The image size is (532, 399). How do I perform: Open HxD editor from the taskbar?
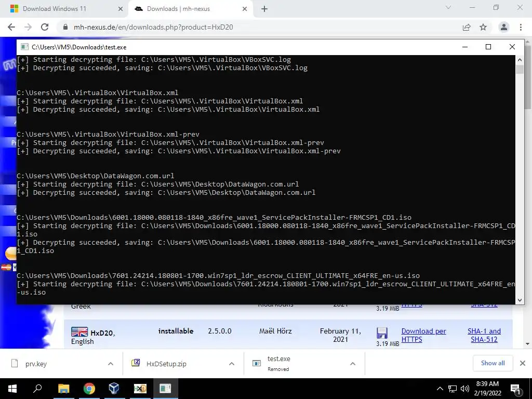(x=140, y=389)
